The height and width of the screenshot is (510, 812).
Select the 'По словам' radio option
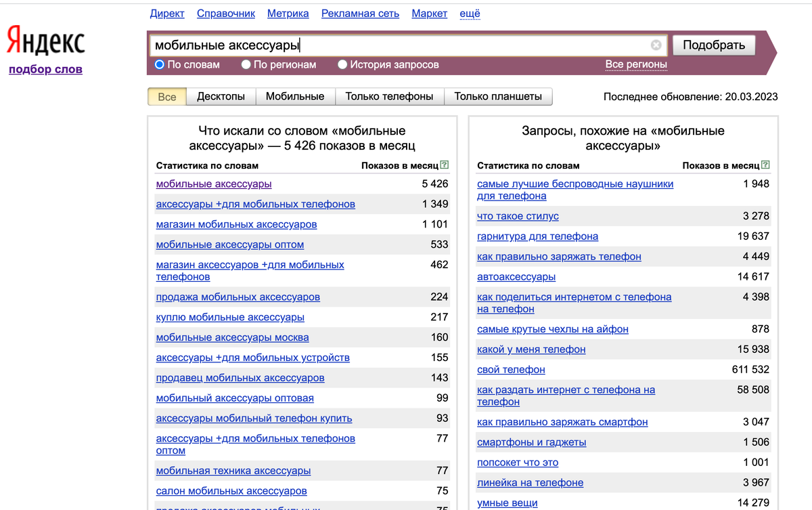pyautogui.click(x=160, y=64)
